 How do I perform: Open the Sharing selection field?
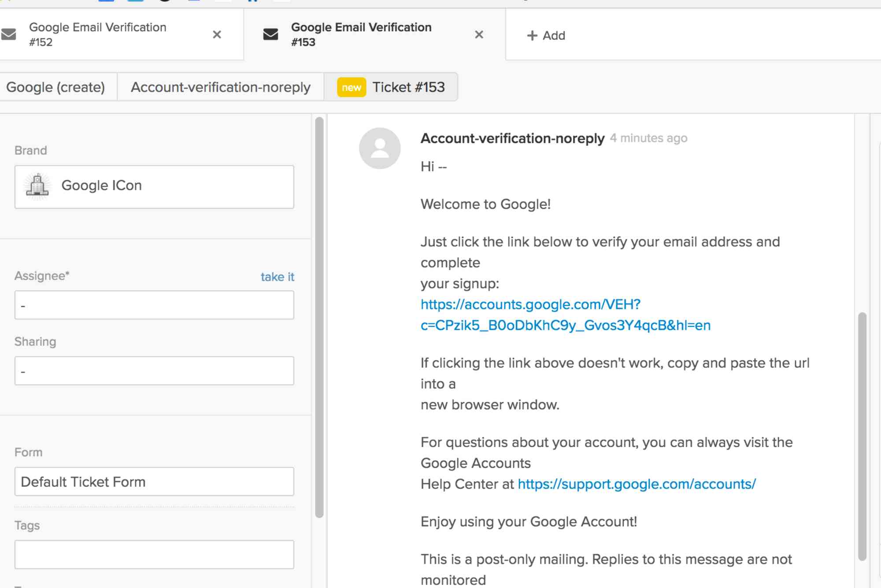point(154,370)
